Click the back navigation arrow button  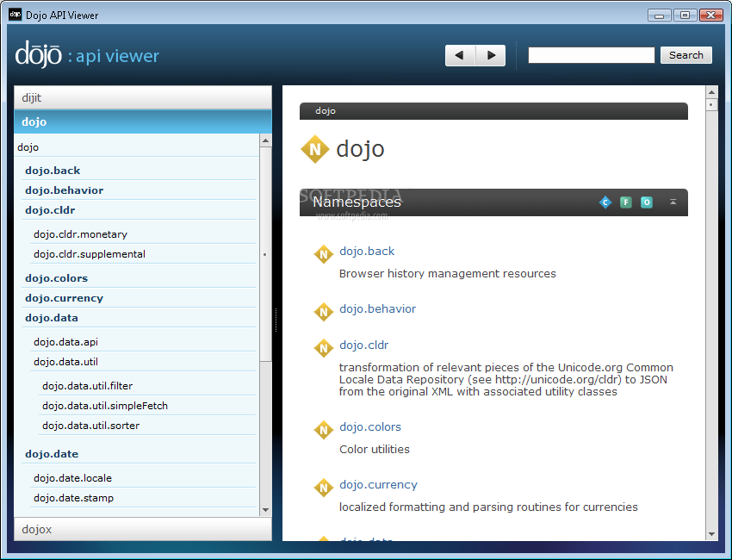click(x=460, y=56)
